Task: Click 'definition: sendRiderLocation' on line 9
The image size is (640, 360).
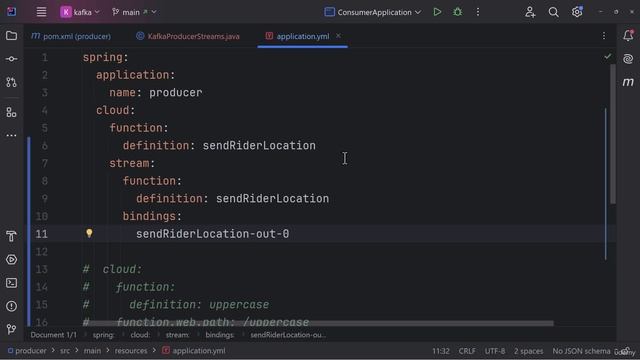Action: pyautogui.click(x=232, y=199)
